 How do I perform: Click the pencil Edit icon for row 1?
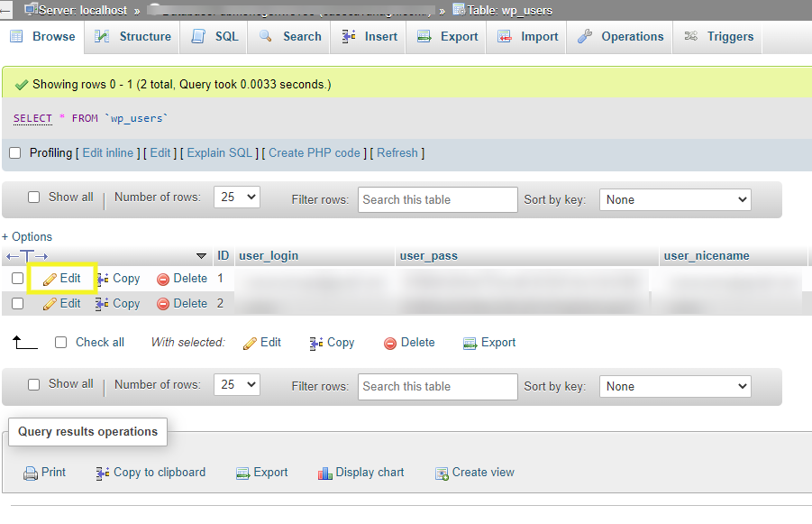(x=50, y=280)
